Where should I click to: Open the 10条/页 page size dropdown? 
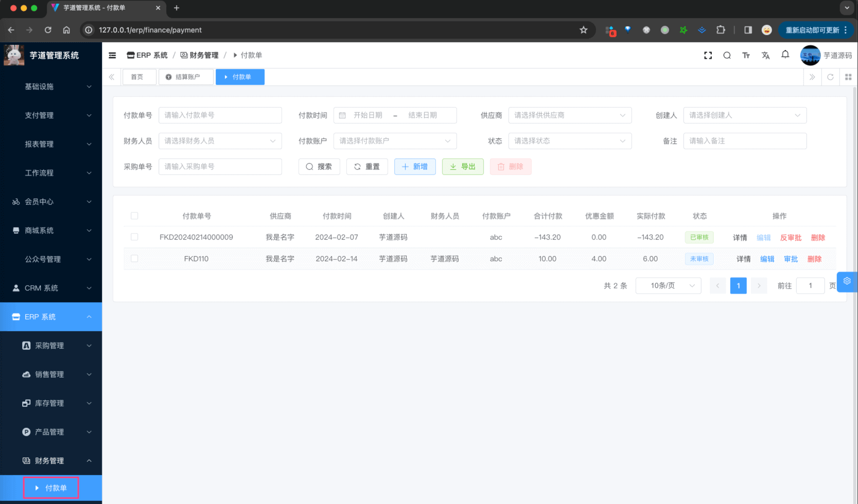(x=668, y=285)
